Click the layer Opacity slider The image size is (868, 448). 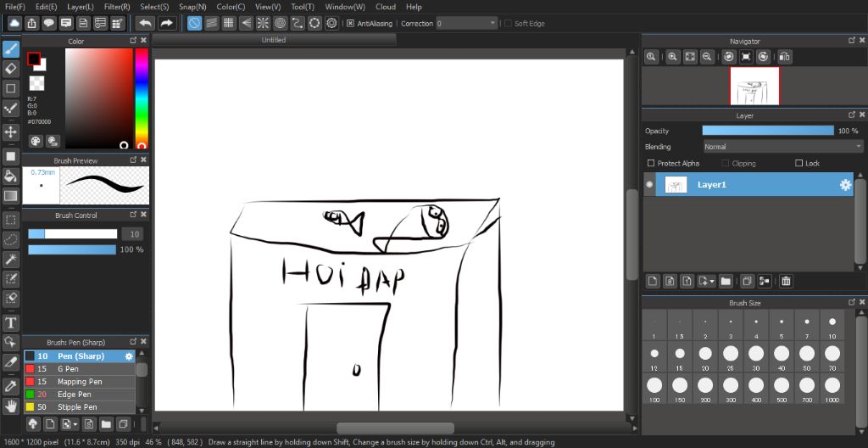click(768, 131)
